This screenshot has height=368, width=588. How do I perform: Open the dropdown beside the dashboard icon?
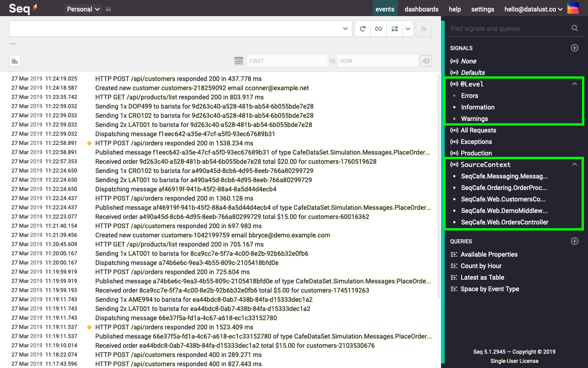pos(408,29)
